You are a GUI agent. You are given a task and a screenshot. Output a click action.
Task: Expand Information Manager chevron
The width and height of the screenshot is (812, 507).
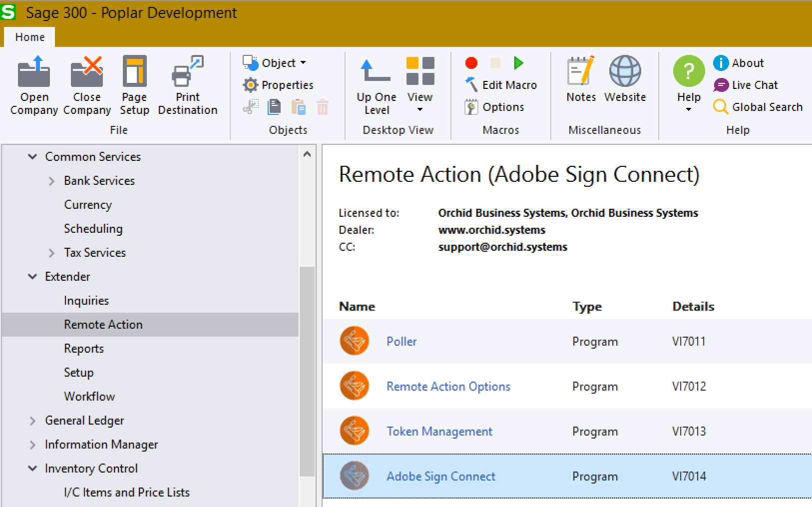[32, 445]
